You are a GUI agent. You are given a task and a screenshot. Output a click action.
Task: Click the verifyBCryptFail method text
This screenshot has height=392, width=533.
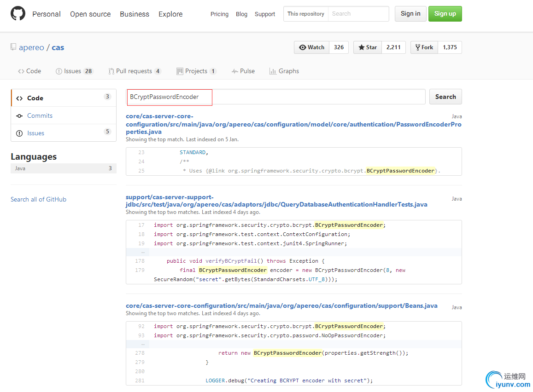(x=231, y=261)
